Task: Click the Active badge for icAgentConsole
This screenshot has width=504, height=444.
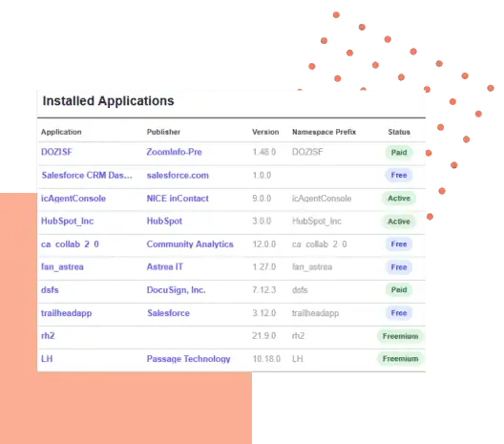Action: coord(399,199)
